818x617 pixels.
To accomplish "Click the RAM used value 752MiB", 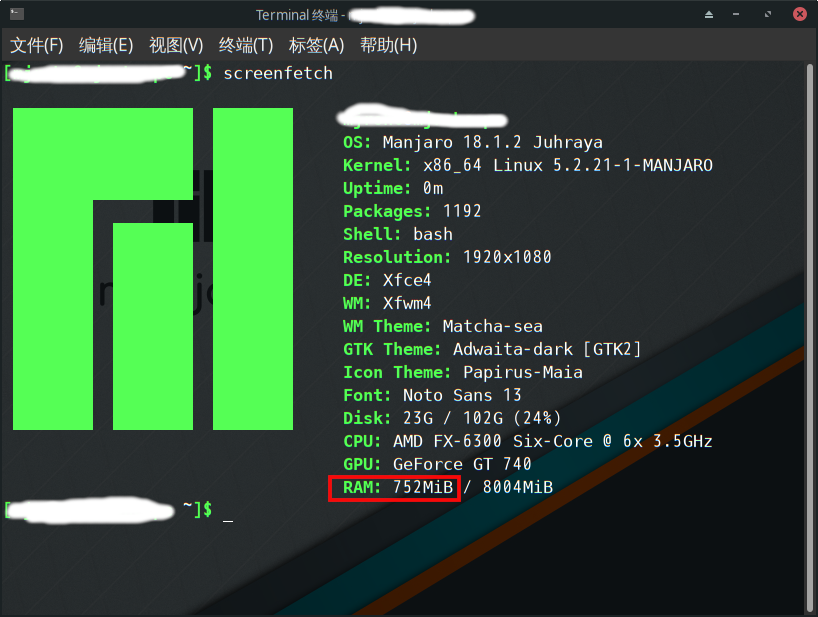I will pyautogui.click(x=423, y=487).
